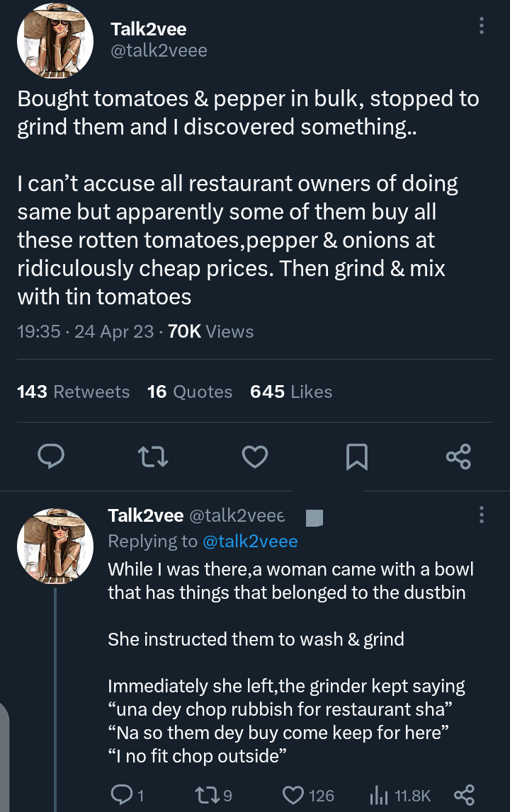View analytics showing 11.8K views
The height and width of the screenshot is (812, 510).
[398, 795]
